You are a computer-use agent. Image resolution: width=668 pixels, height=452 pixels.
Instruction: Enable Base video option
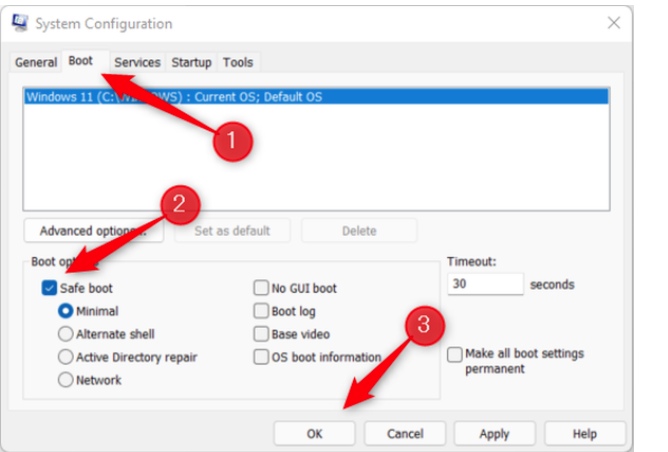[x=261, y=334]
